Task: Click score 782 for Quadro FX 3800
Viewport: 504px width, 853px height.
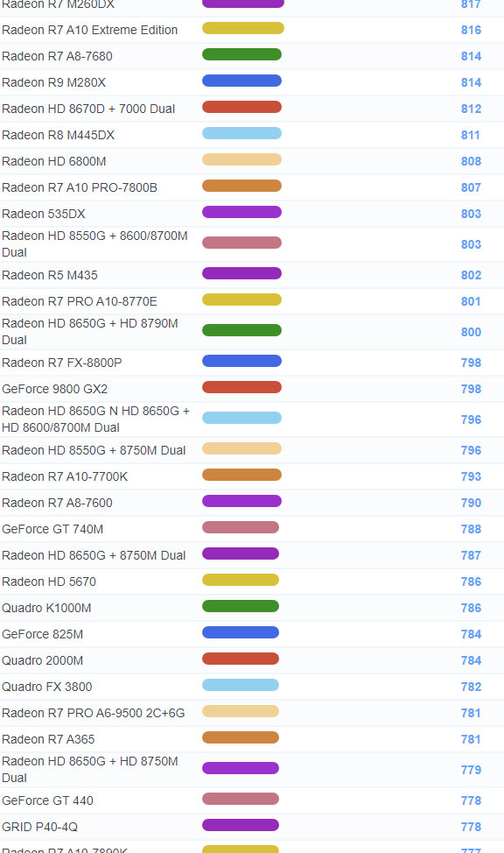Action: pos(471,687)
